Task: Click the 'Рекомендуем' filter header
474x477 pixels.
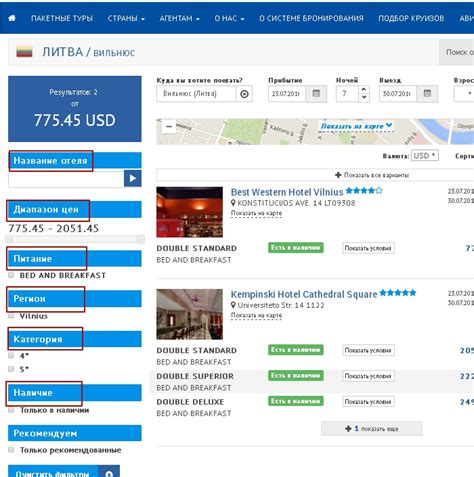Action: click(x=75, y=433)
